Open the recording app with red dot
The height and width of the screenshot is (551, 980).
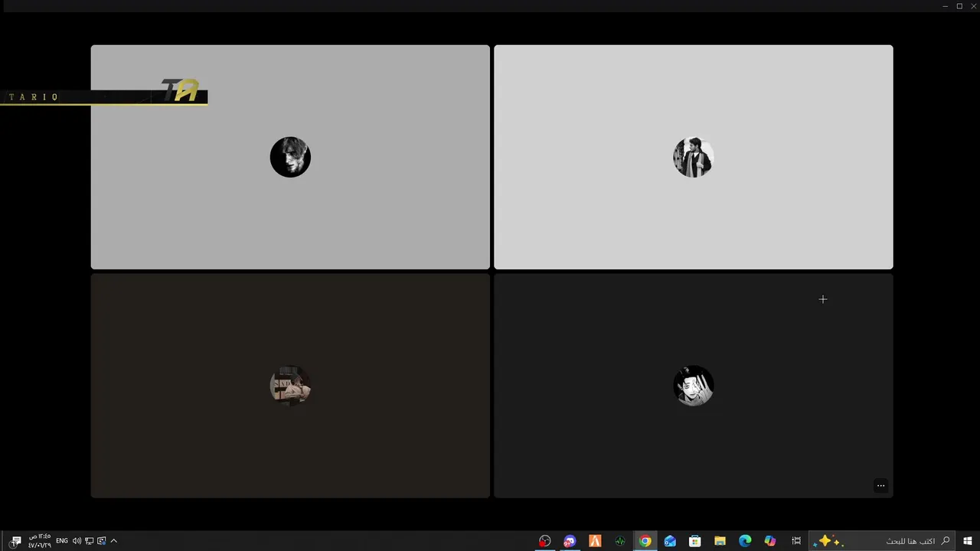coord(544,541)
